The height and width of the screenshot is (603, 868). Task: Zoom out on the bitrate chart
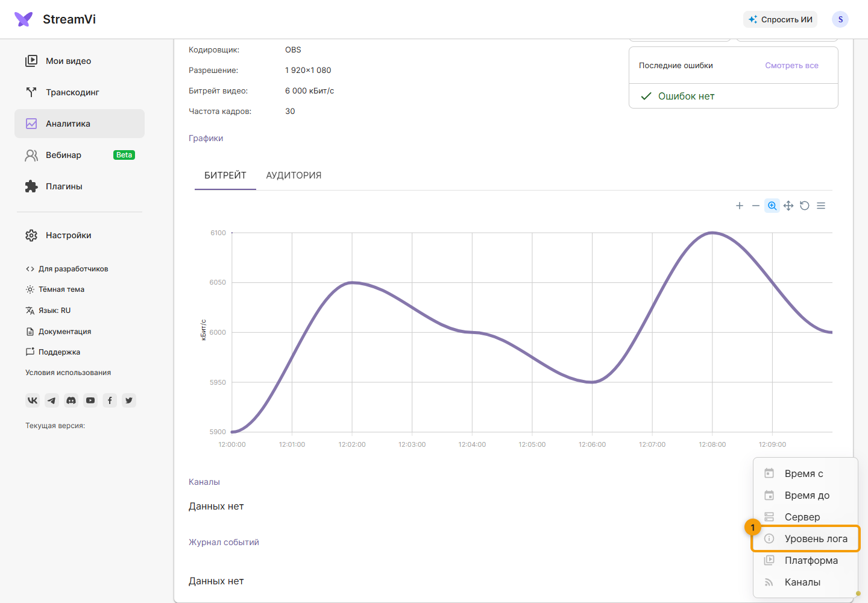[x=756, y=206]
